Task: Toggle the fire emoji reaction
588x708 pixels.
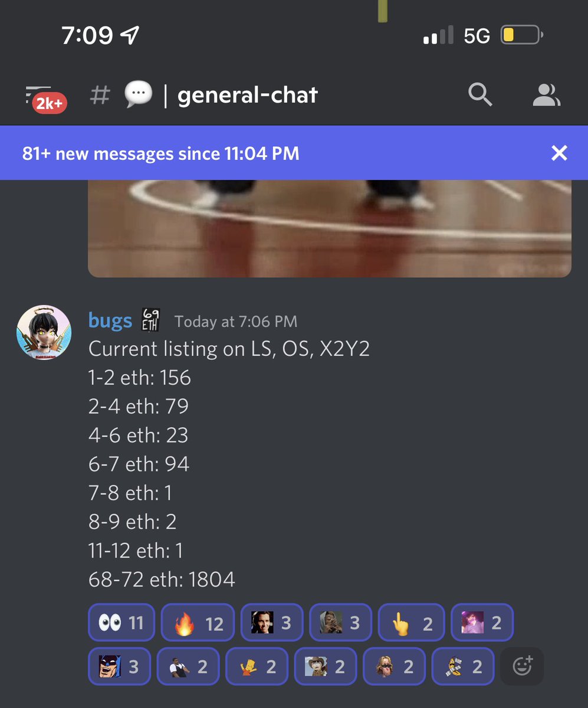Action: (198, 622)
